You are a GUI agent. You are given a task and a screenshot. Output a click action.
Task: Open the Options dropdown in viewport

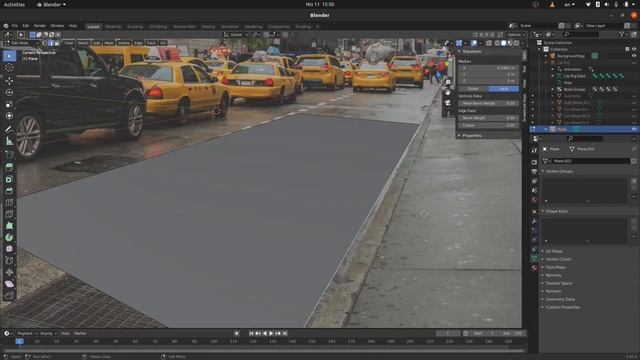click(x=516, y=35)
